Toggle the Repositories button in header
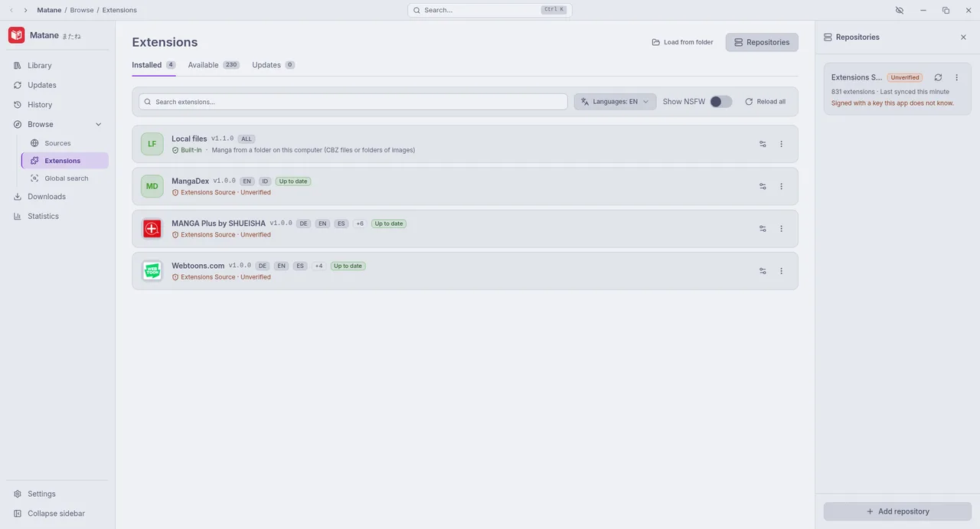 click(x=762, y=42)
